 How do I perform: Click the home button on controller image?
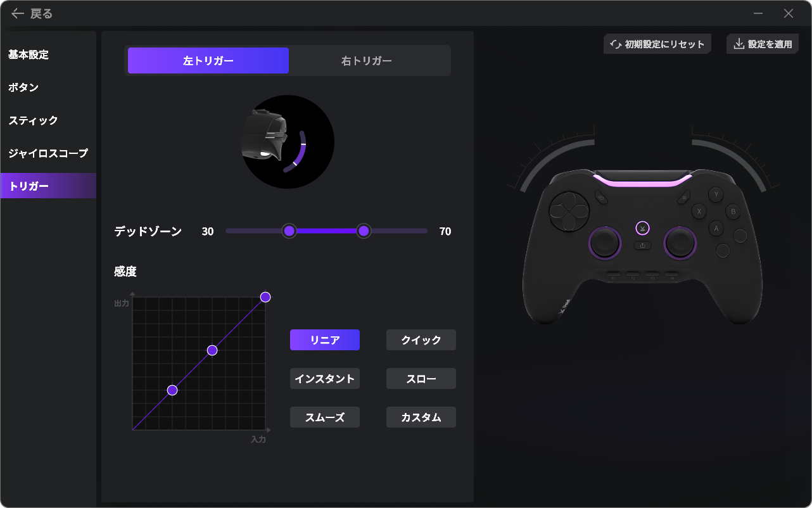643,228
